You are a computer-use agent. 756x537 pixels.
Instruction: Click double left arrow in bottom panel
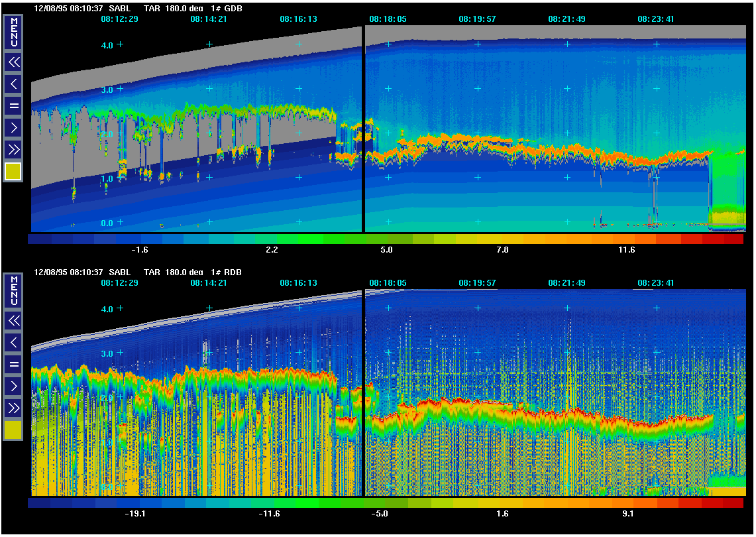click(x=13, y=321)
